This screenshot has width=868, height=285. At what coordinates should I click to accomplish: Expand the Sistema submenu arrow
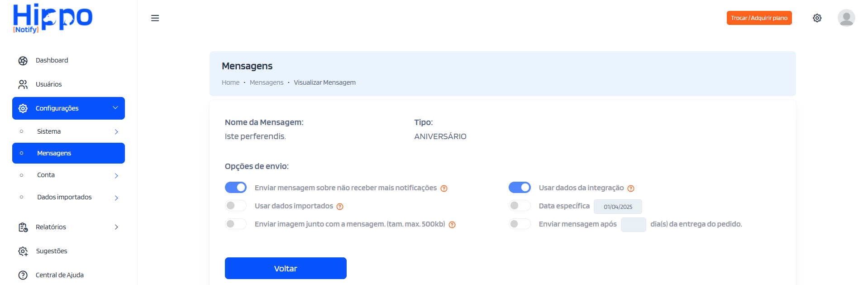point(116,132)
